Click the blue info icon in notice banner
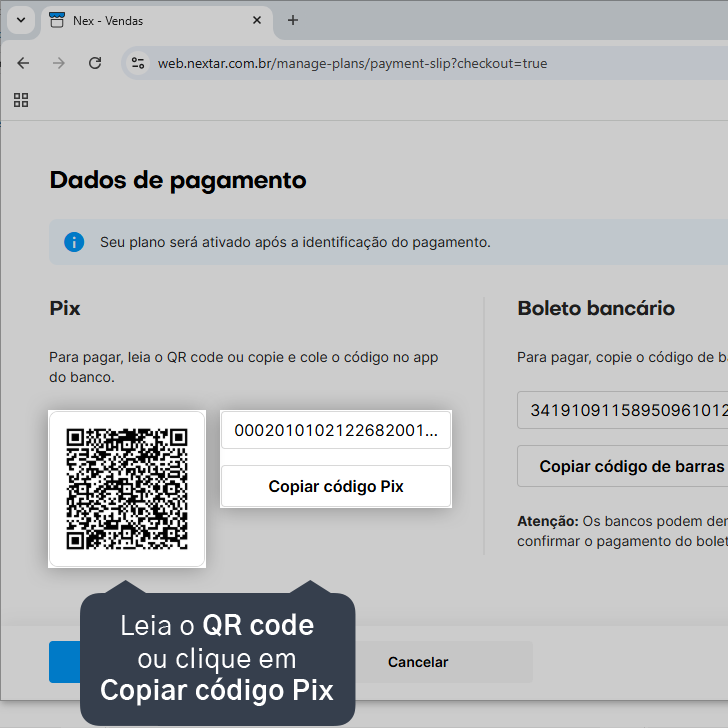This screenshot has width=728, height=728. [x=74, y=242]
